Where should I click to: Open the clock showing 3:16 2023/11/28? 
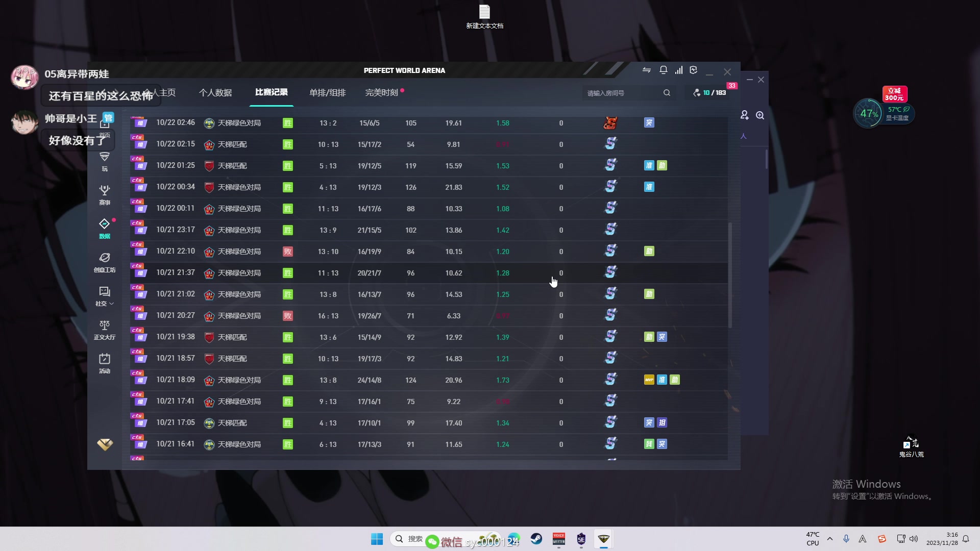[942, 539]
